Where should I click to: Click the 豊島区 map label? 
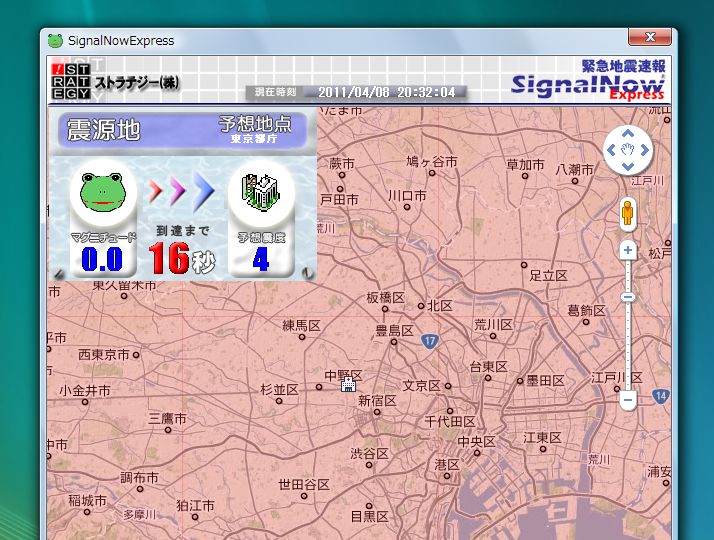pos(394,331)
